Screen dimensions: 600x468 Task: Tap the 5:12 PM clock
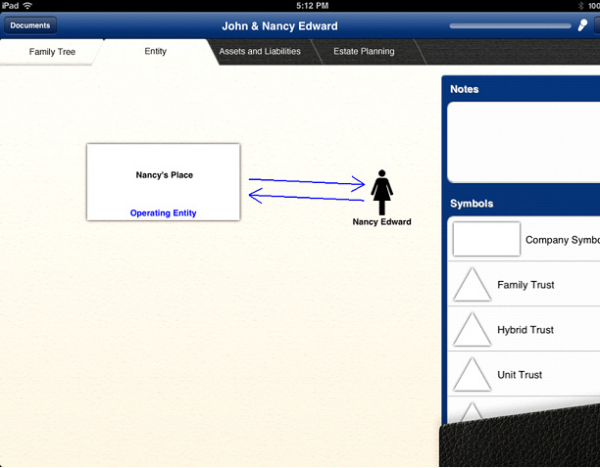coord(312,6)
